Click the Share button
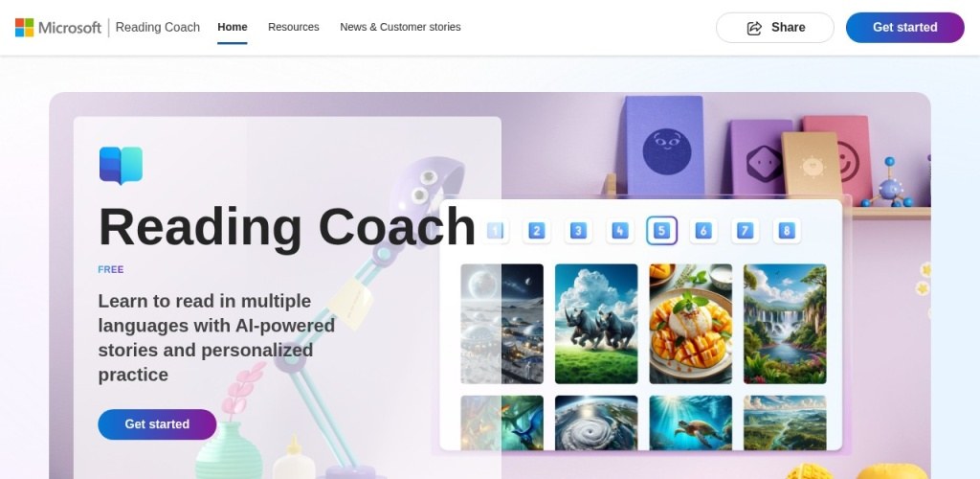The image size is (980, 479). tap(775, 28)
